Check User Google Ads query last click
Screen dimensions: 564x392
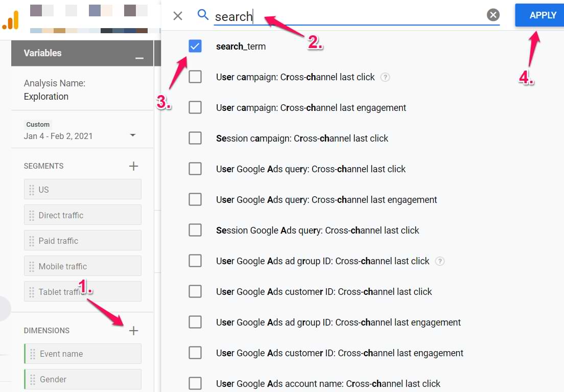coord(195,169)
